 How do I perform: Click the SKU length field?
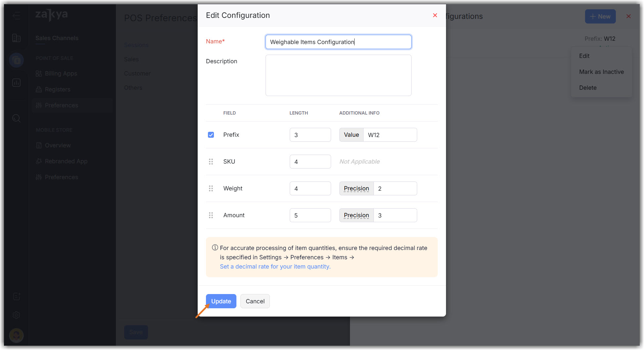click(310, 162)
